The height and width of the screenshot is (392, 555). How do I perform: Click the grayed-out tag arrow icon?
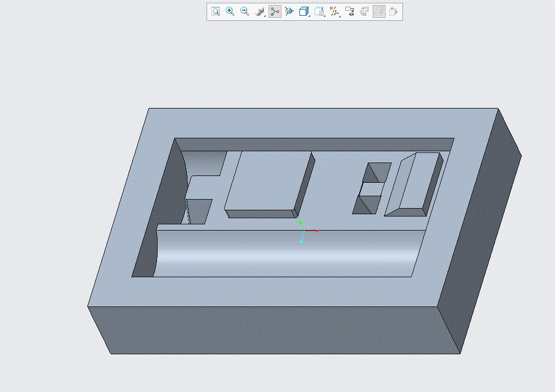tap(364, 11)
